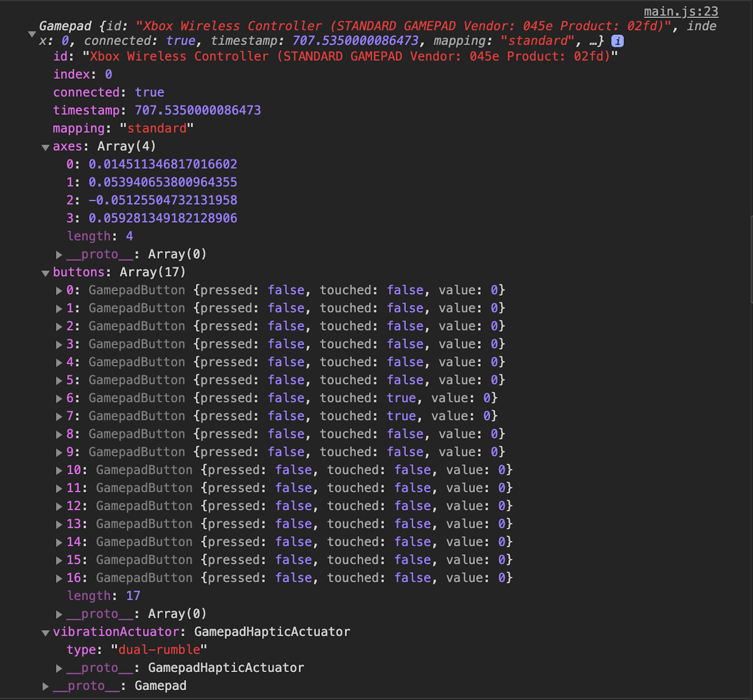Click the info icon next to the Gamepad summary
Viewport: 753px width, 700px height.
618,41
